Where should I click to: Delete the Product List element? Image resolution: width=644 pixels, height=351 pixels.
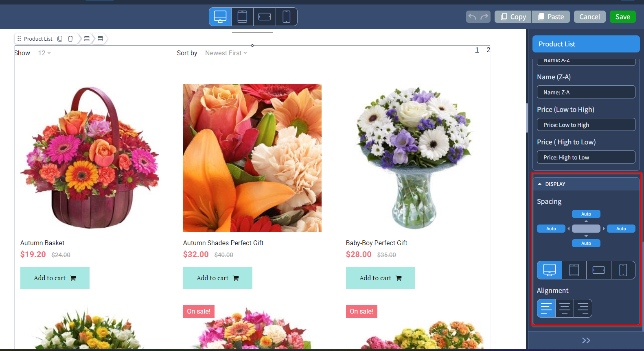70,39
